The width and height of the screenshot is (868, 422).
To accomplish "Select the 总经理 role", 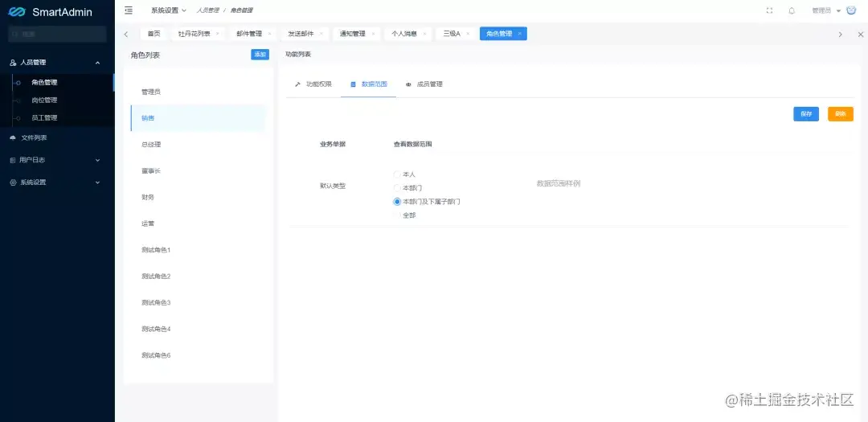I will pyautogui.click(x=199, y=145).
